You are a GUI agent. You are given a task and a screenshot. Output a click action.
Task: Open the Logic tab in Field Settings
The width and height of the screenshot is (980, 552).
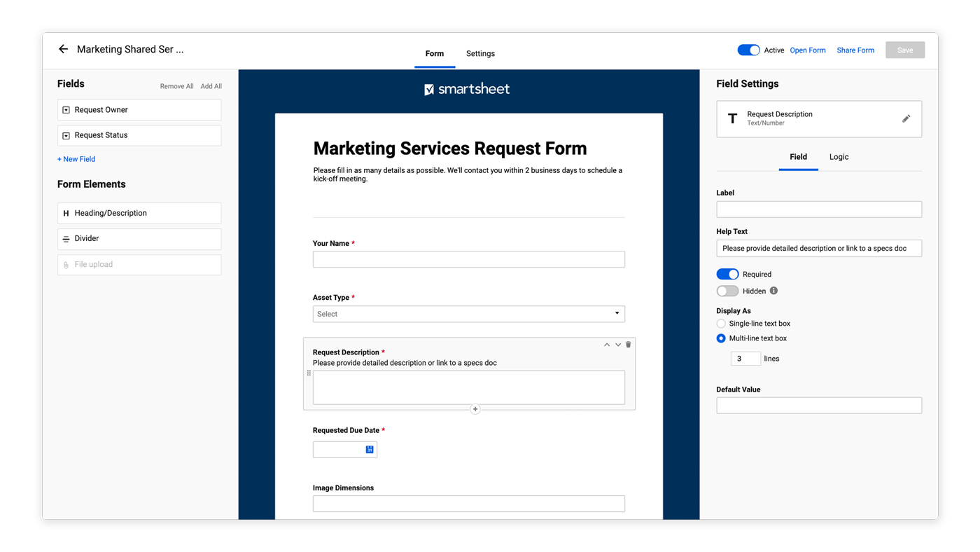pos(839,157)
